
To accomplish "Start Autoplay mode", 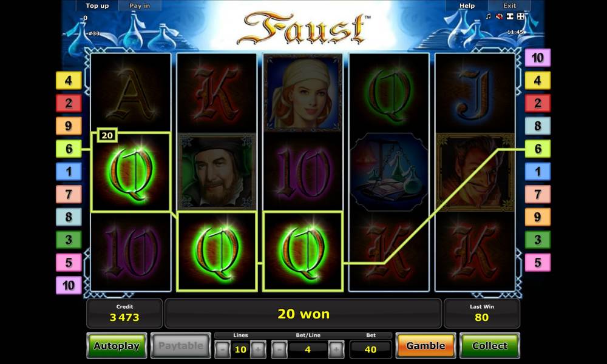I will pyautogui.click(x=117, y=345).
